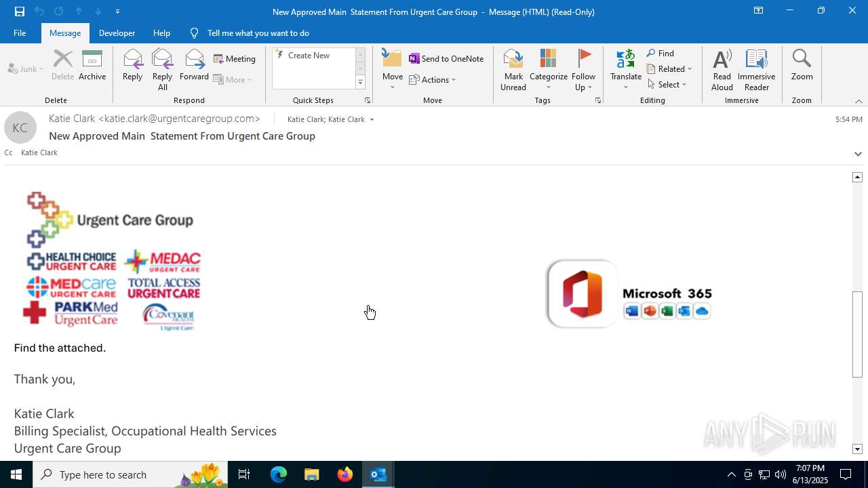
Task: Open the Actions dropdown menu
Action: click(433, 79)
